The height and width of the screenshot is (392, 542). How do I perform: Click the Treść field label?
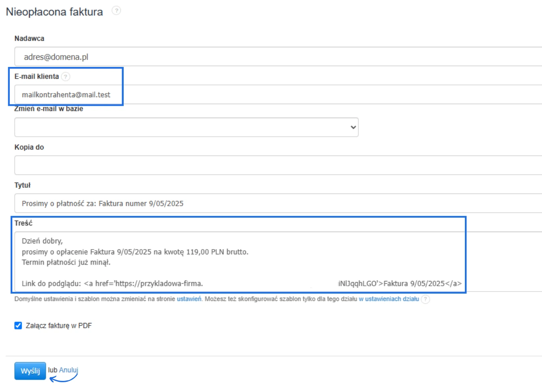click(23, 223)
